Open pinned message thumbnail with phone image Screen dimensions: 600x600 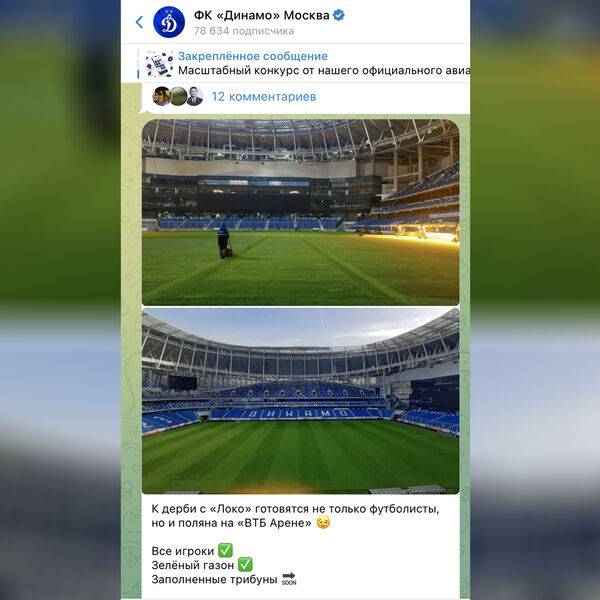click(x=159, y=64)
